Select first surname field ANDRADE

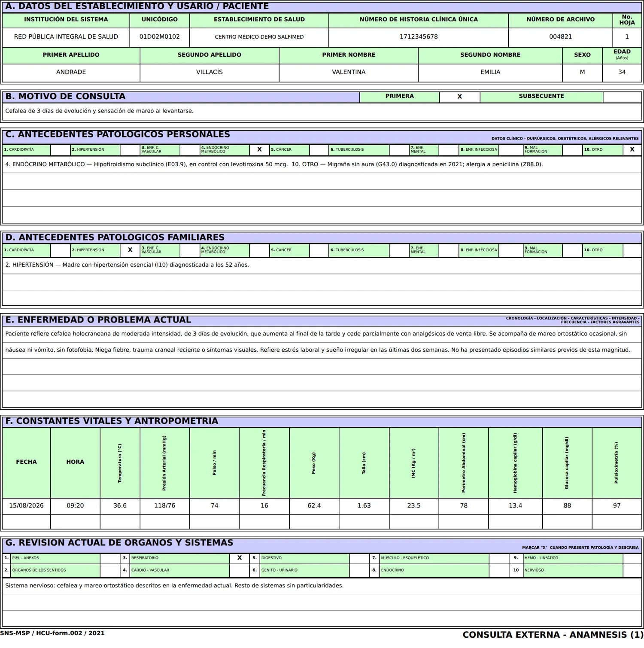pos(71,73)
